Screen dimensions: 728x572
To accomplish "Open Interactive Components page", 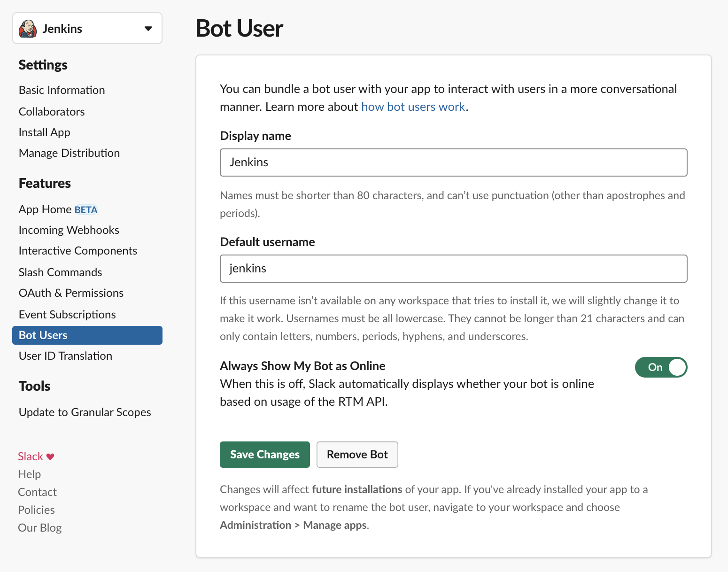I will pyautogui.click(x=78, y=251).
